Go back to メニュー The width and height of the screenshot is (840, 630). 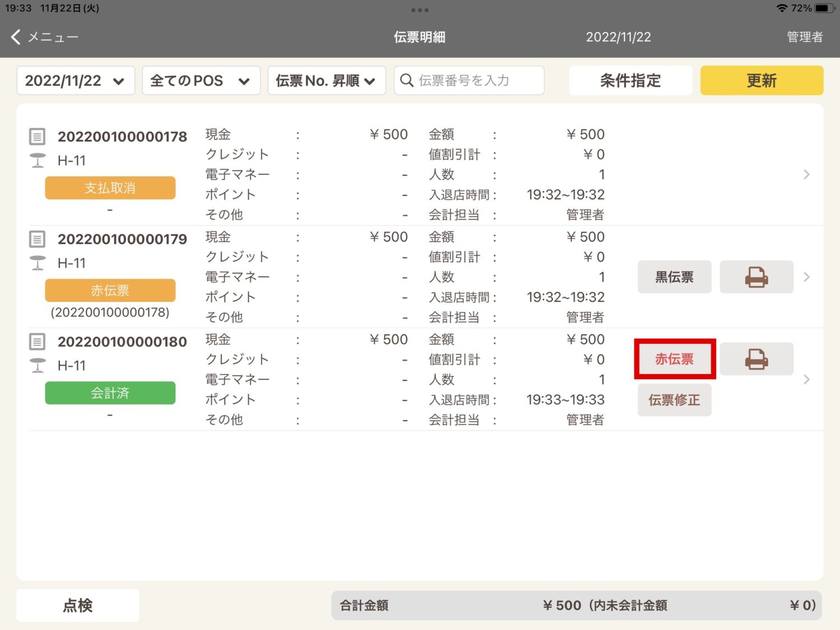pyautogui.click(x=45, y=37)
